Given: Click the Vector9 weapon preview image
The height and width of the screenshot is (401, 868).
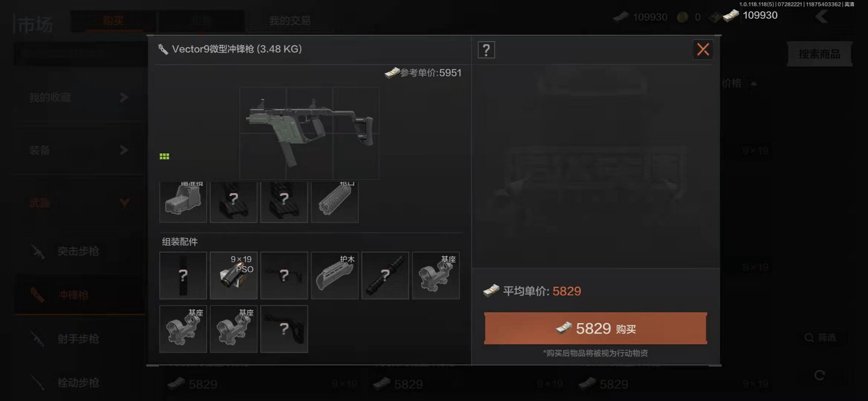Looking at the screenshot, I should (x=310, y=133).
